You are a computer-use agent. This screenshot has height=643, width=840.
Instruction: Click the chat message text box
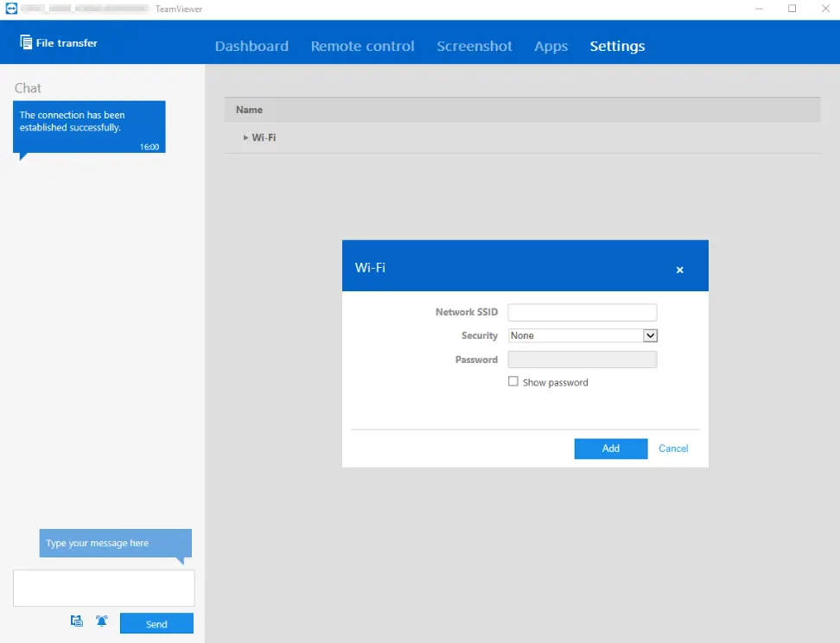point(104,588)
